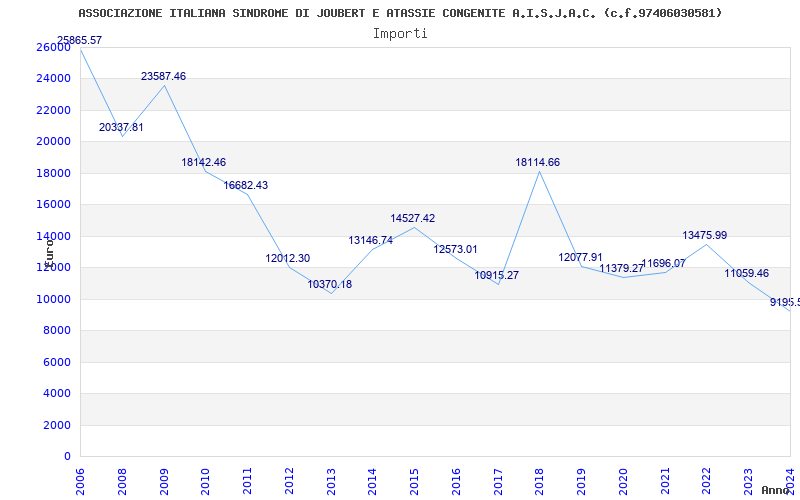The width and height of the screenshot is (800, 500).
Task: Click the 13475.99 data label
Action: (705, 236)
